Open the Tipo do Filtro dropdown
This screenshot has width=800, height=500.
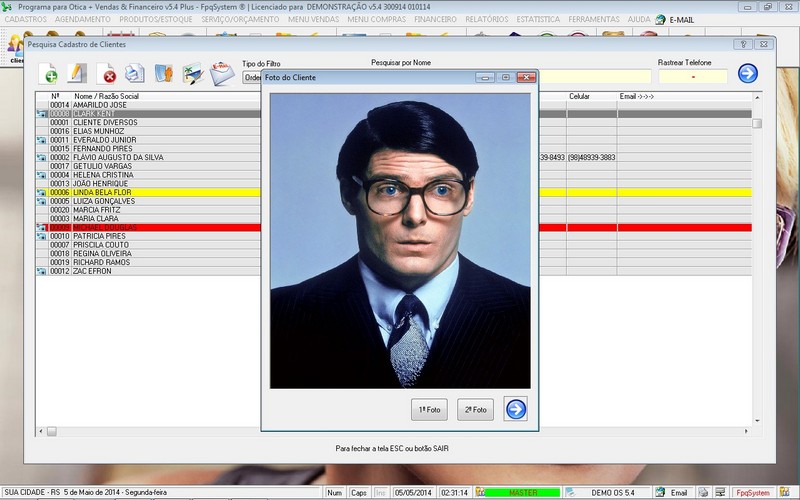(x=252, y=78)
